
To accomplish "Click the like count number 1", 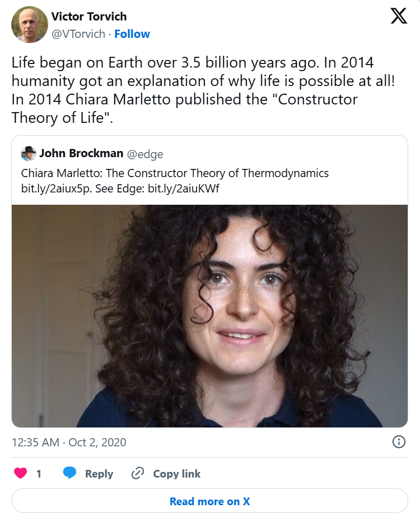I will (x=39, y=473).
